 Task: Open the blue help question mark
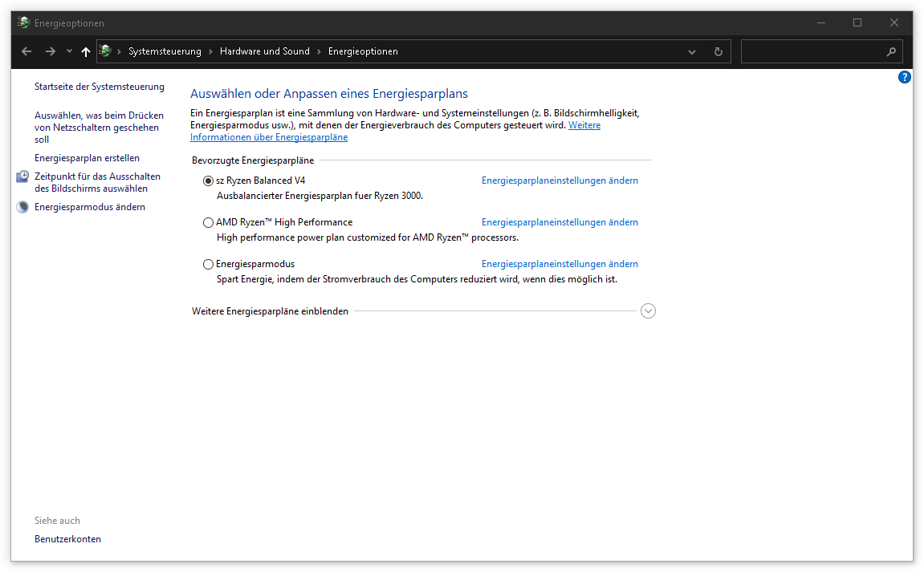pos(904,77)
